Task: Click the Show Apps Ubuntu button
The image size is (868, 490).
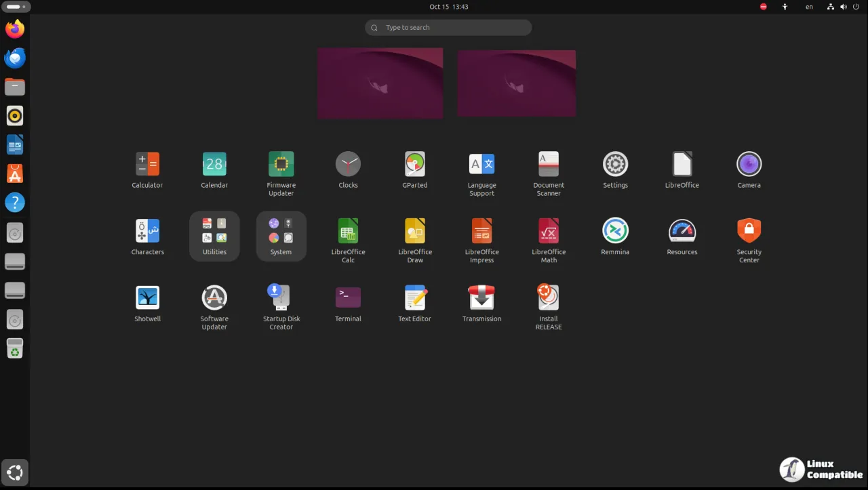Action: [15, 472]
